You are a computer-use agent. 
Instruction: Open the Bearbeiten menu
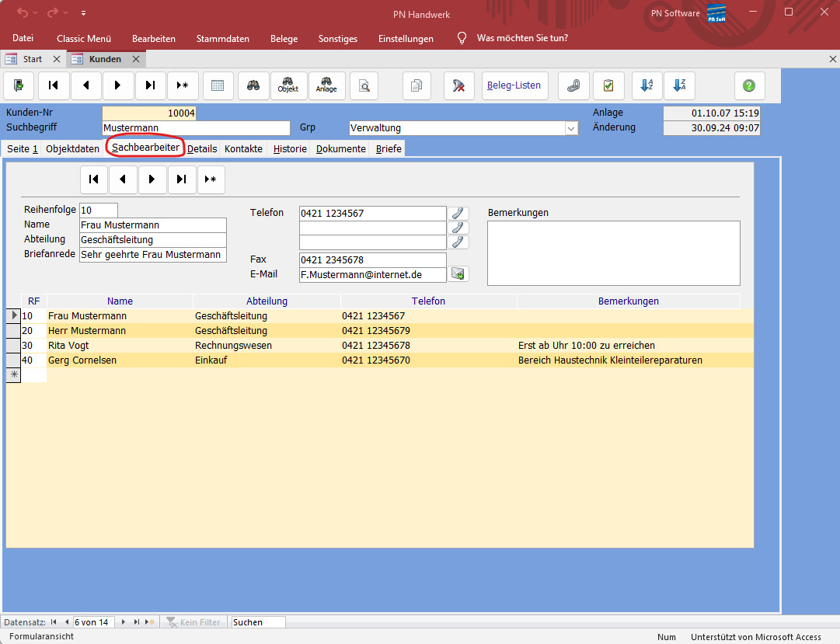(x=154, y=39)
